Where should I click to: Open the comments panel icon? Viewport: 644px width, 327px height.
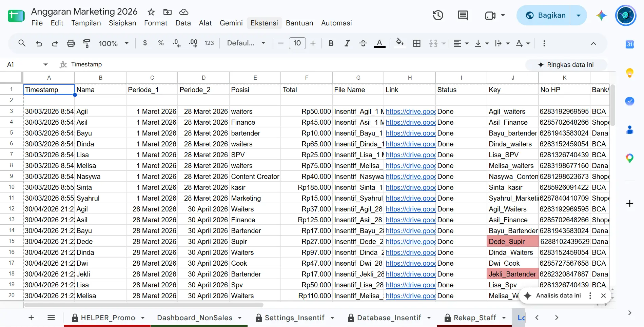coord(463,15)
